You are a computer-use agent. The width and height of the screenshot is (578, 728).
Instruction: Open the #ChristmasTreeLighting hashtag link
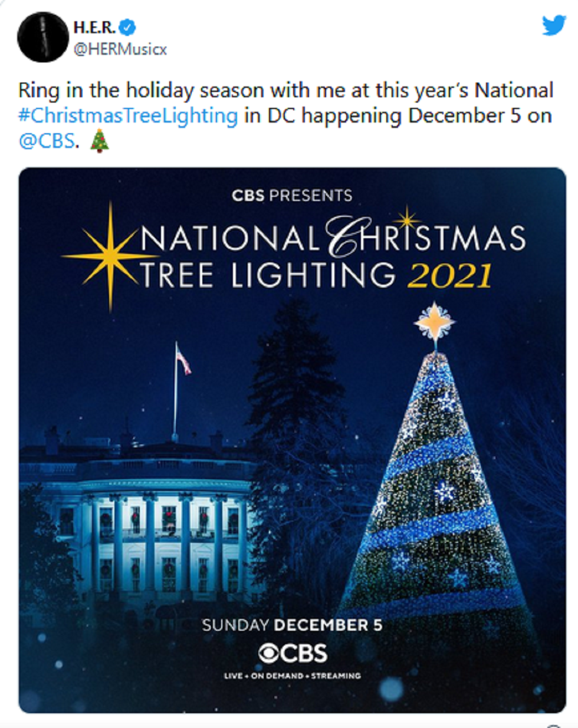[128, 116]
